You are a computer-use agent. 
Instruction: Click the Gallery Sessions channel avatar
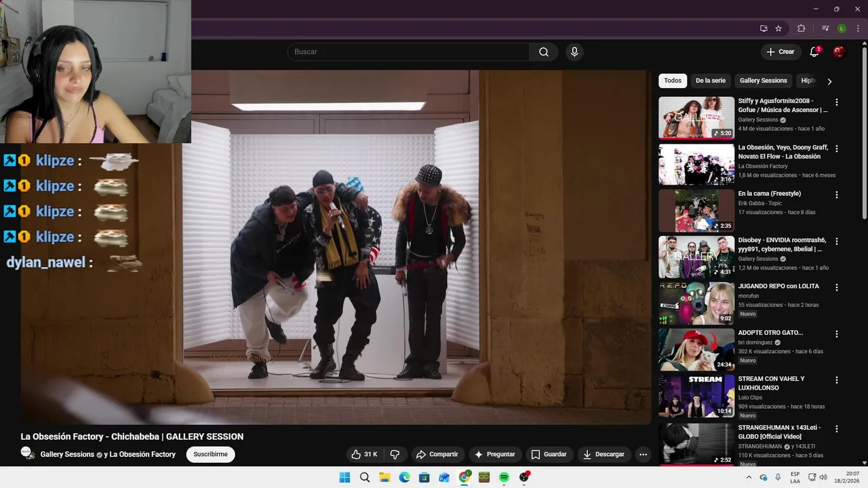pos(28,453)
